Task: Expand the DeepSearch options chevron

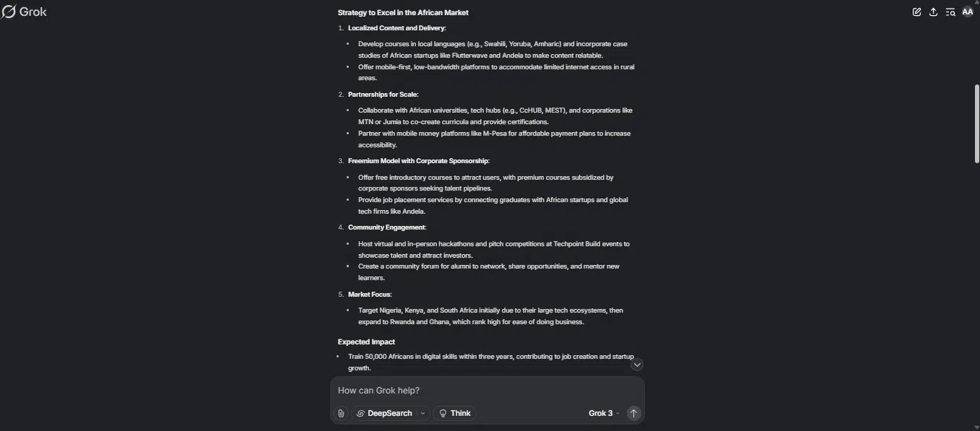Action: (x=423, y=413)
